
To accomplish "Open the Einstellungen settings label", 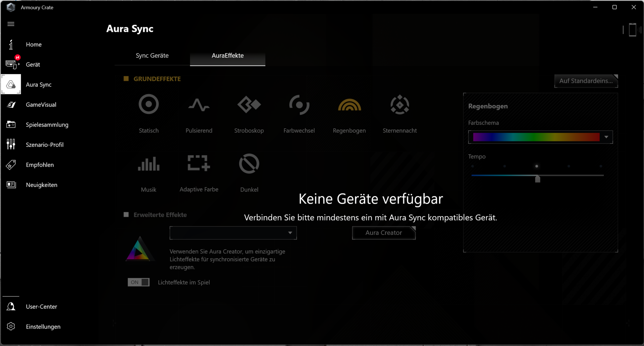I will 43,327.
